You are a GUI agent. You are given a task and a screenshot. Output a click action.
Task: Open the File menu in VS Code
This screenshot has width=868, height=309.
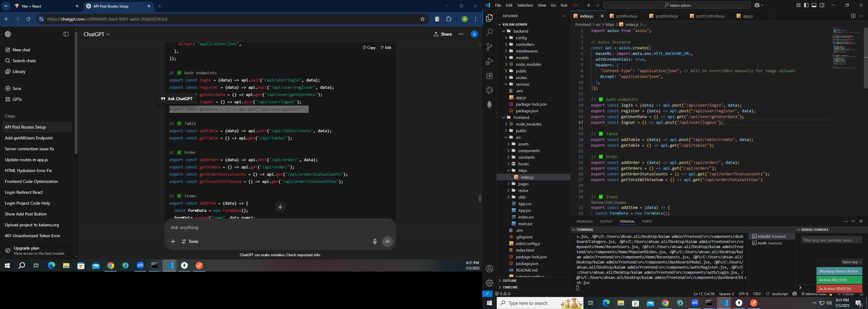pos(498,5)
